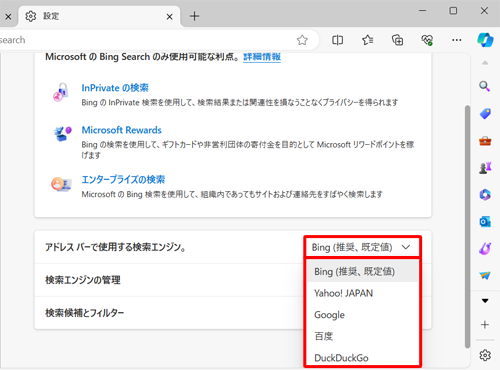Click the アドレス バーで使用する検索エンジン label

116,247
